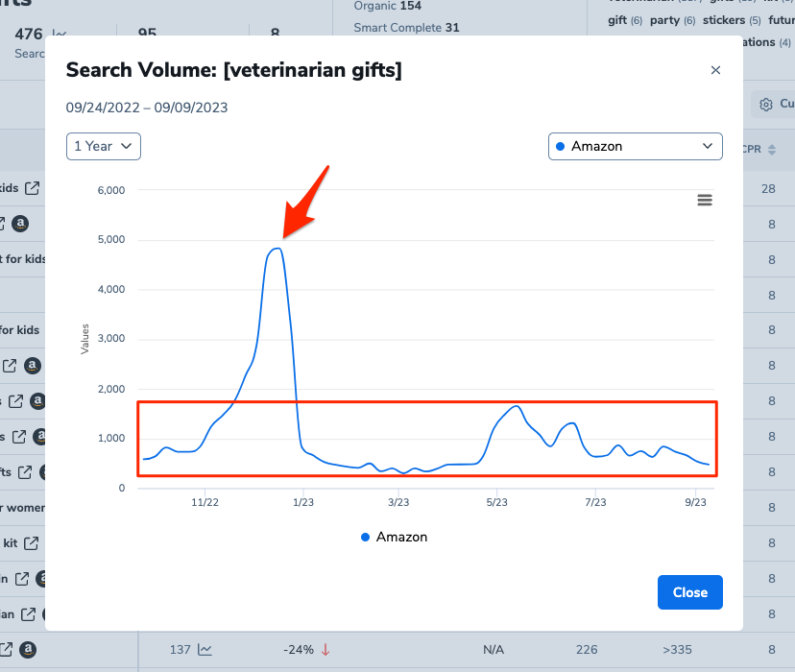Dismiss the Search Volume modal with the X icon
Screen dimensions: 795x672
click(714, 70)
